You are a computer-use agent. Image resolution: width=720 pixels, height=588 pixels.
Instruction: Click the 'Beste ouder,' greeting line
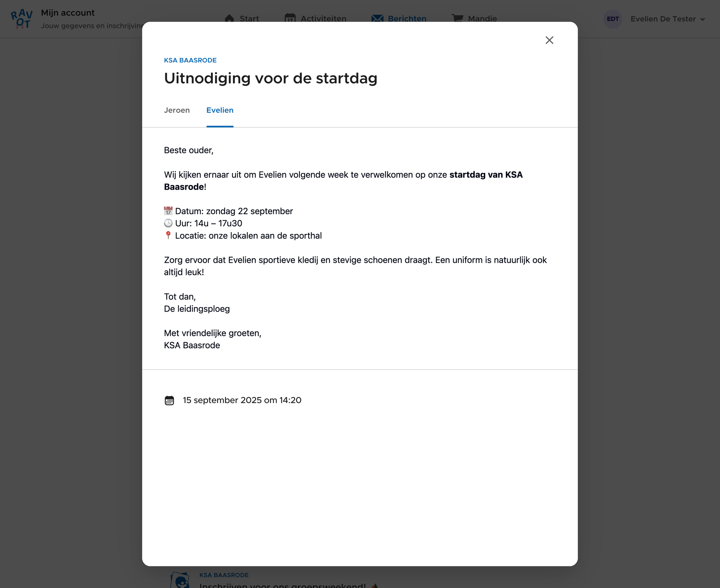[x=189, y=150]
